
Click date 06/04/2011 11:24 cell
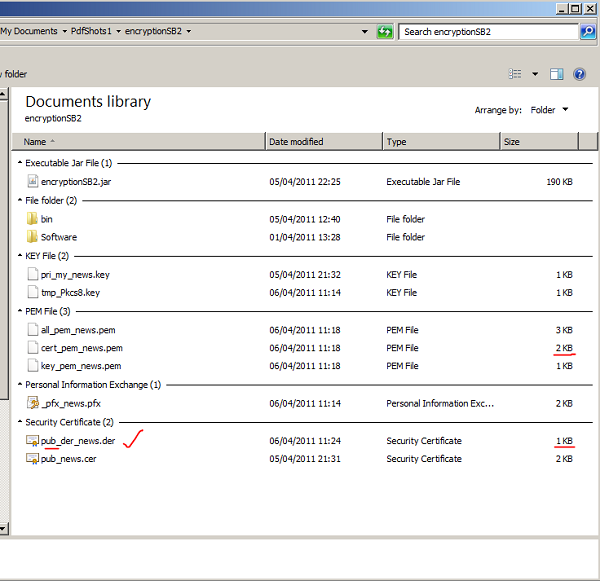tap(305, 441)
